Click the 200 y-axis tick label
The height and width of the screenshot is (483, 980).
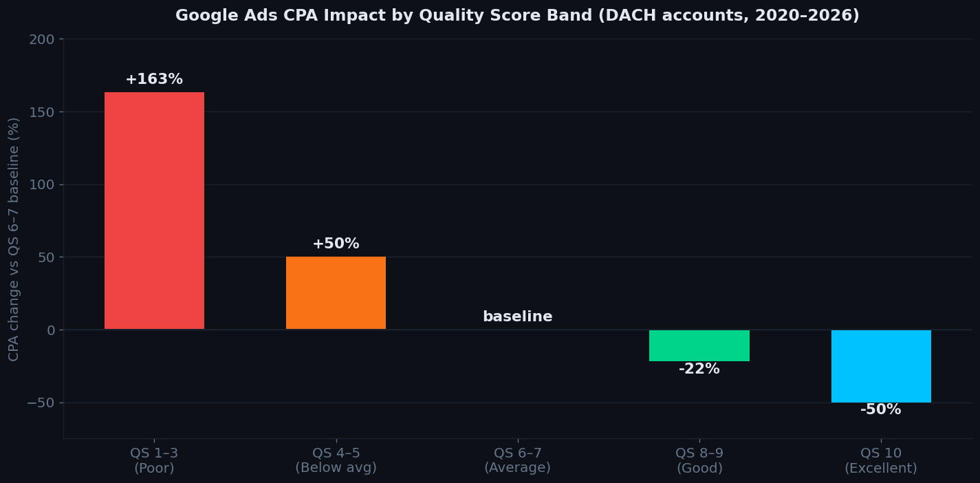pyautogui.click(x=41, y=40)
